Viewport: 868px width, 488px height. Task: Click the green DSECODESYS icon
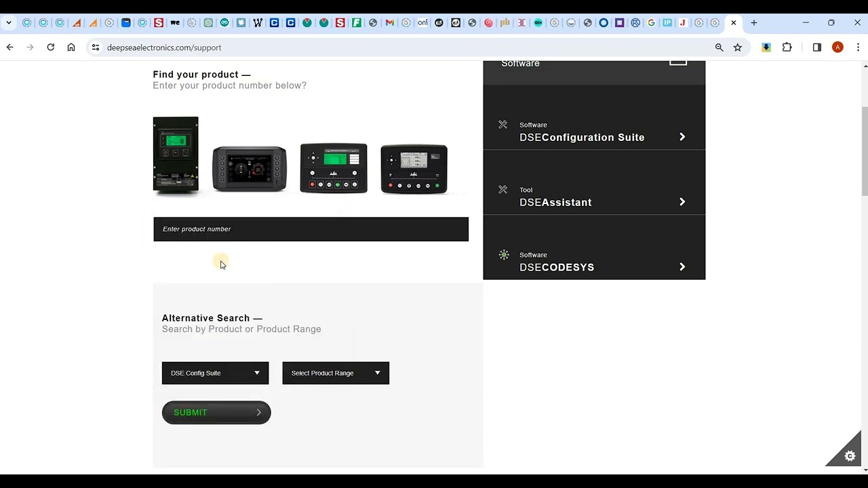coord(504,255)
